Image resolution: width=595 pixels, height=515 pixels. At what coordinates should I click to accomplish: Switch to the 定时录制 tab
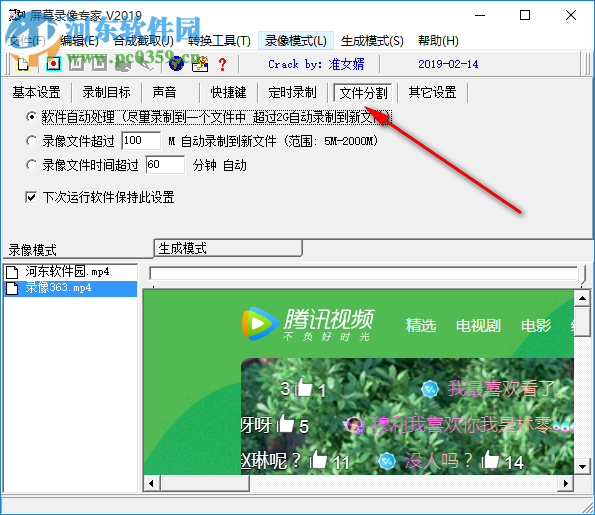292,93
